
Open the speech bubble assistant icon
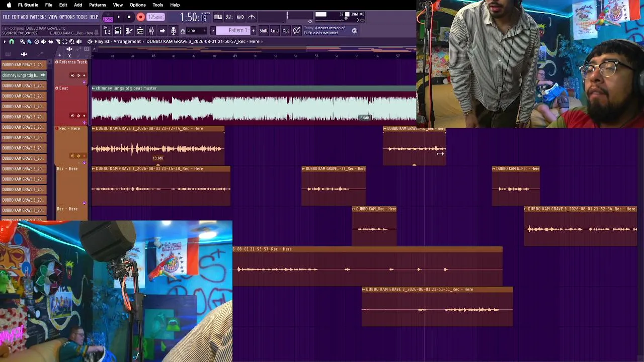[x=297, y=31]
